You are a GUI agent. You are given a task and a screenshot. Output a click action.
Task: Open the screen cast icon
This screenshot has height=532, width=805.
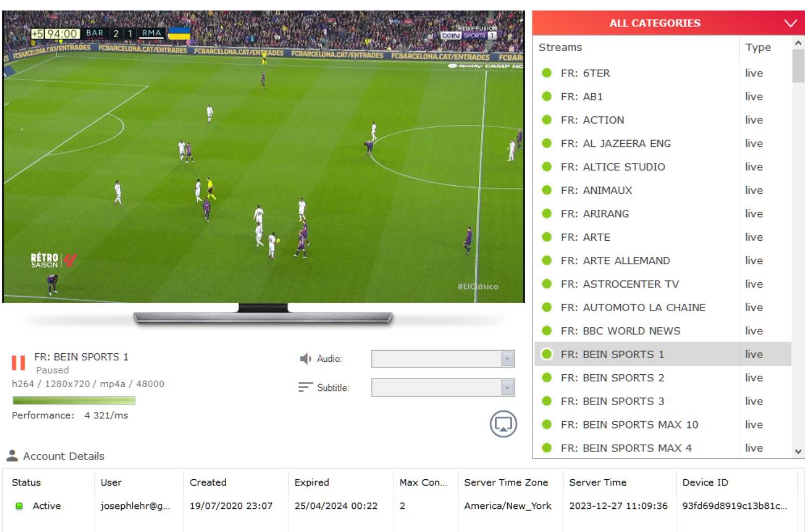point(503,424)
